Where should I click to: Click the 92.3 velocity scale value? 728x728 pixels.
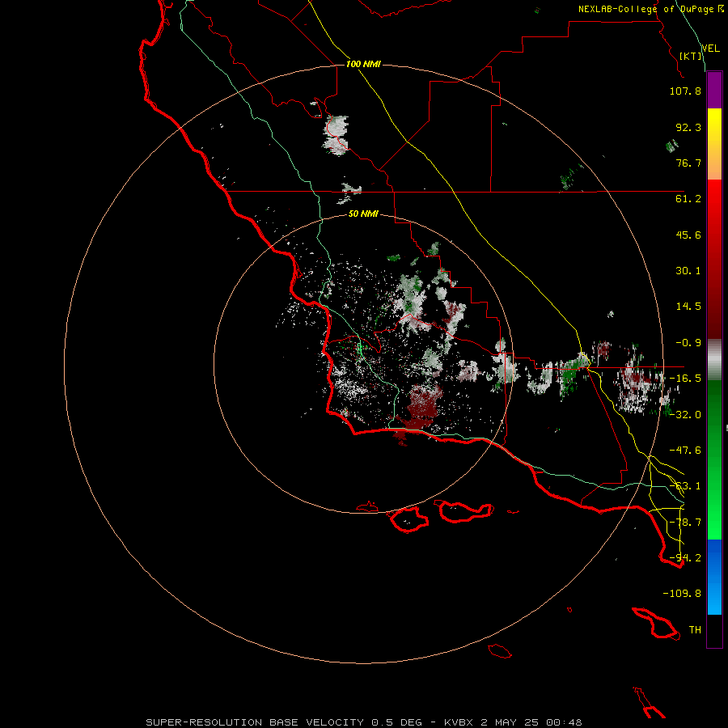(x=688, y=127)
